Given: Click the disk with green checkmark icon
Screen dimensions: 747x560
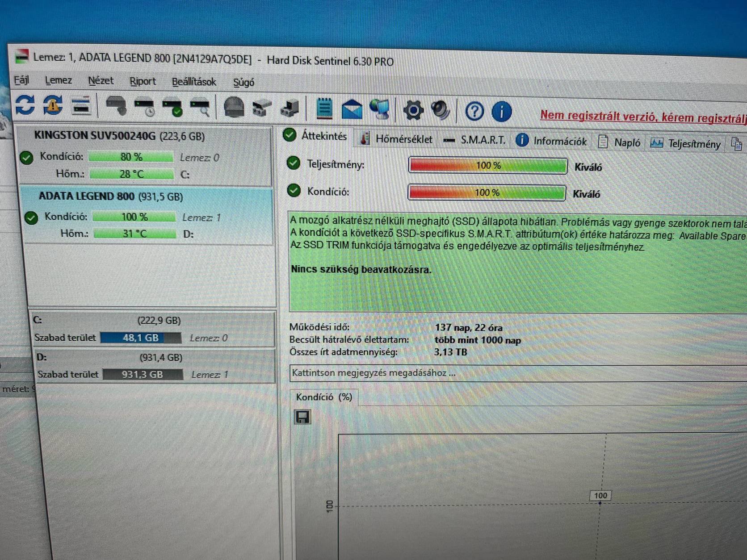Looking at the screenshot, I should [x=172, y=108].
